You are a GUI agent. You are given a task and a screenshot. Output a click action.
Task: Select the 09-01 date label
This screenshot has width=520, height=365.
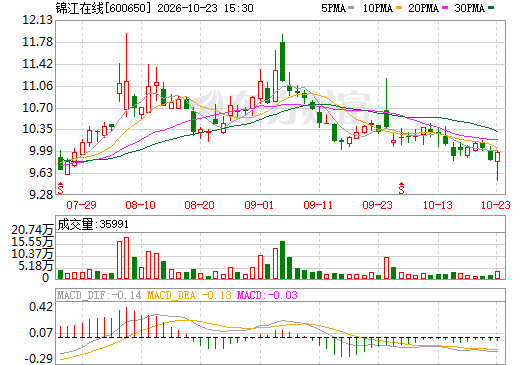[x=259, y=205]
